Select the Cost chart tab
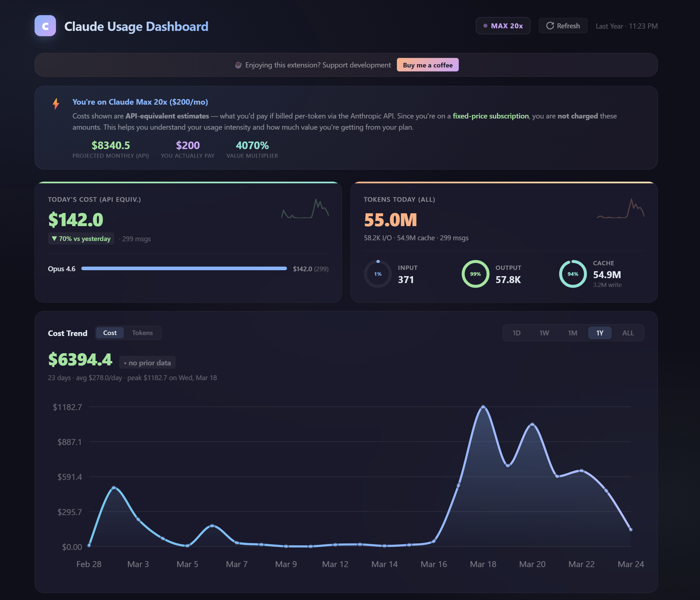This screenshot has width=700, height=600. (x=110, y=333)
